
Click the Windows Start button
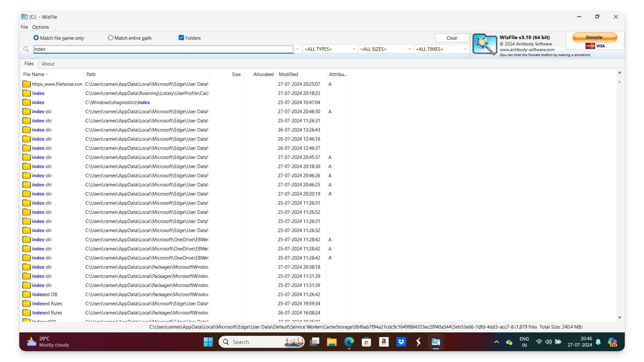[208, 342]
